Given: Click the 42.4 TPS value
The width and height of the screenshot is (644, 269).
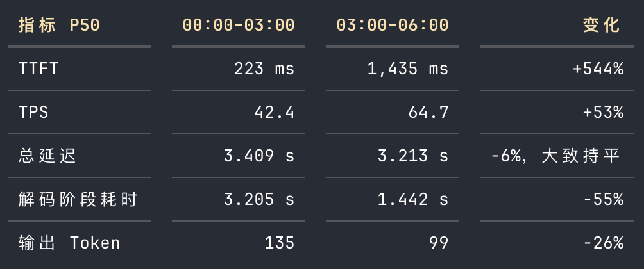Looking at the screenshot, I should pos(275,112).
